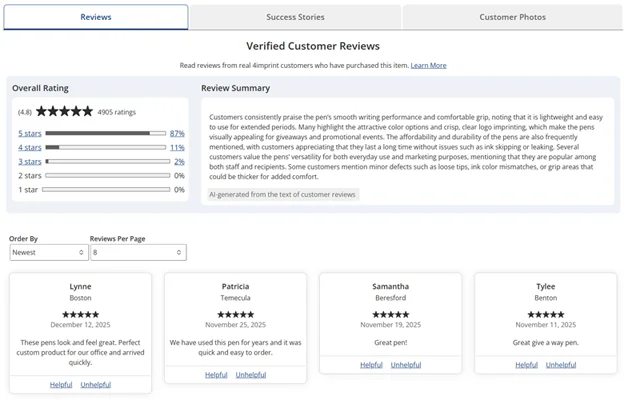Filter reviews by 3 stars link
The width and height of the screenshot is (626, 400).
click(30, 162)
